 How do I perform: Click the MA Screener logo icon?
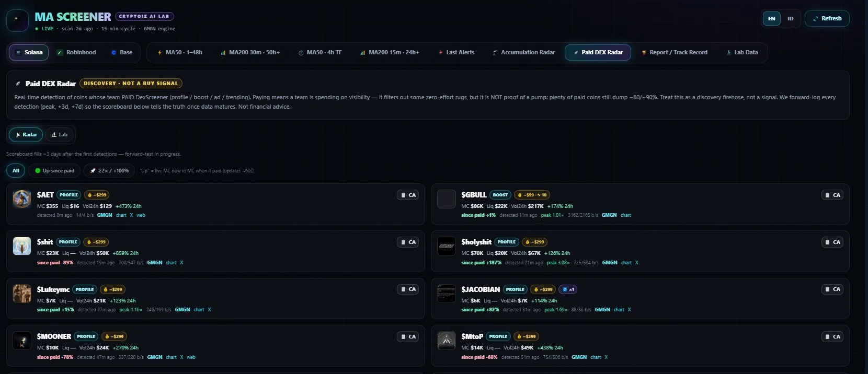[17, 20]
